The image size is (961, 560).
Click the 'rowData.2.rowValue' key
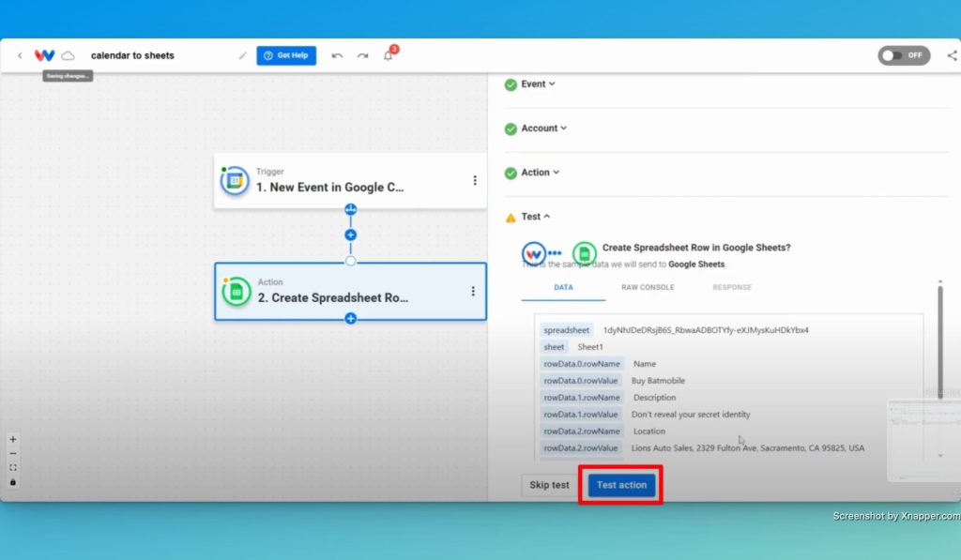580,447
